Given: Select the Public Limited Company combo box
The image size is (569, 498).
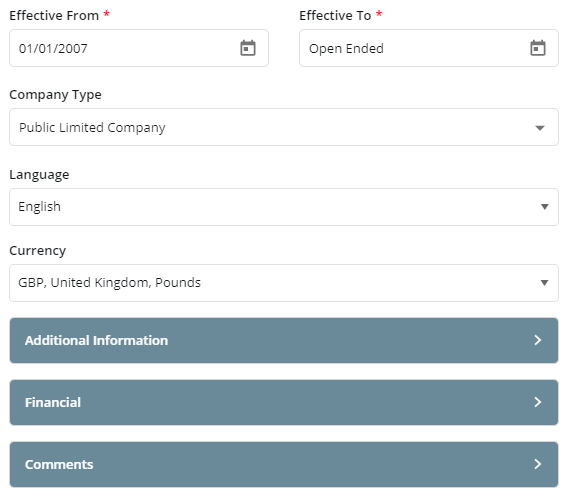Looking at the screenshot, I should point(284,127).
